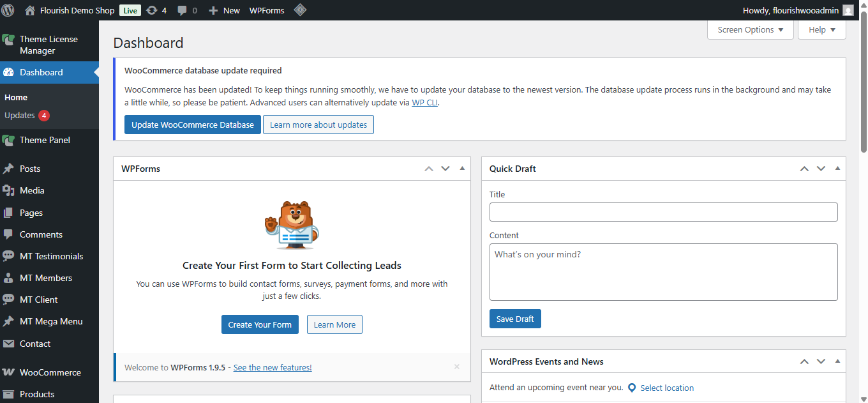Click the WooCommerce Woo icon
This screenshot has height=403, width=868.
[8, 372]
